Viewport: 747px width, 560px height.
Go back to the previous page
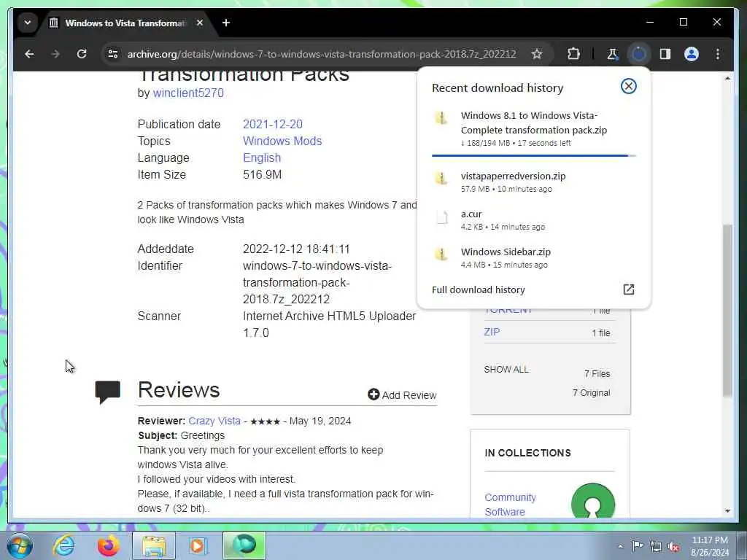(x=29, y=54)
